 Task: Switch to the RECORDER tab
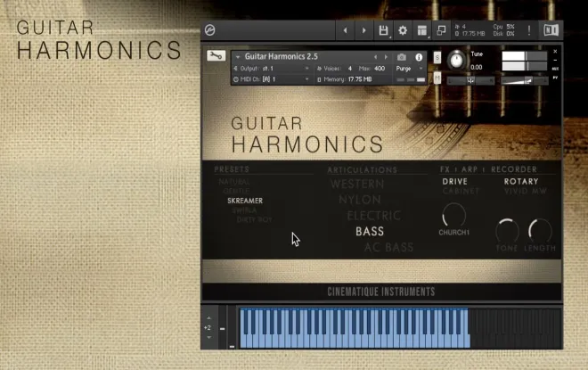click(x=514, y=169)
